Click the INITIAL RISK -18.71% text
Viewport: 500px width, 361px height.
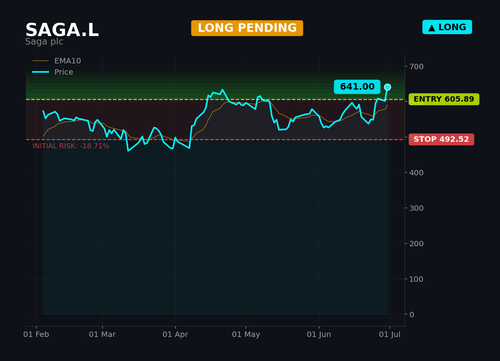[71, 146]
